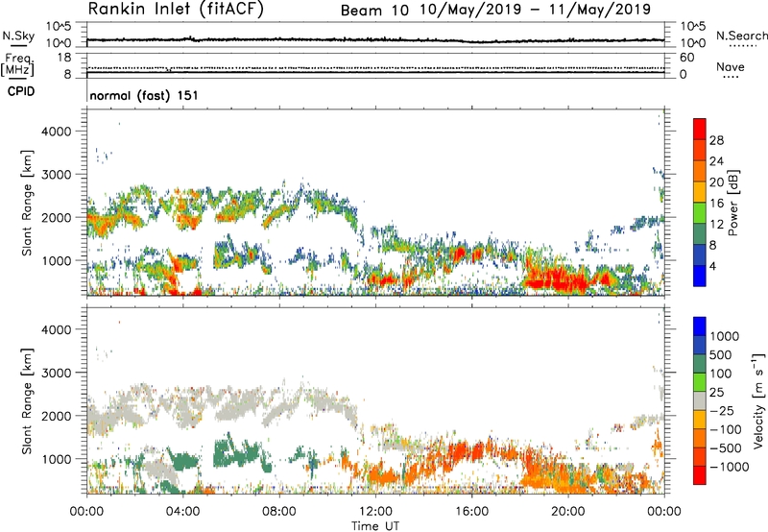Click the "500" label on the velocity colorbar
Viewport: 768px width, 532px height.
(721, 355)
